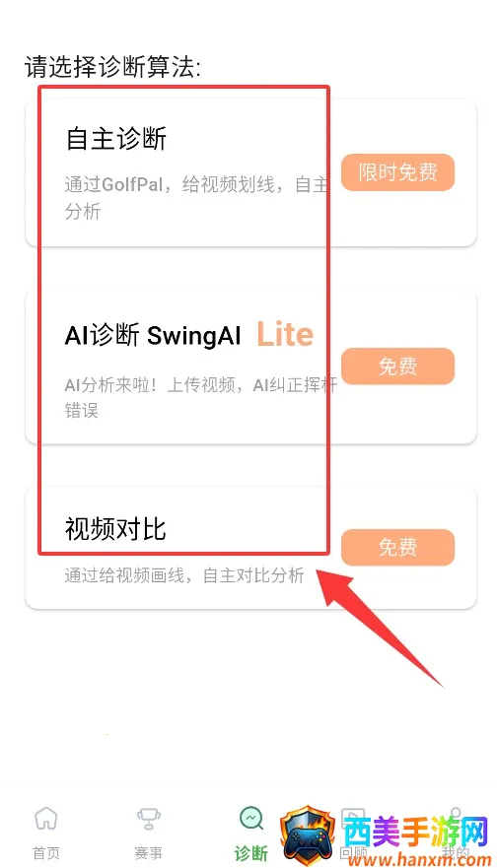Tap the 首页 tab label

46,852
